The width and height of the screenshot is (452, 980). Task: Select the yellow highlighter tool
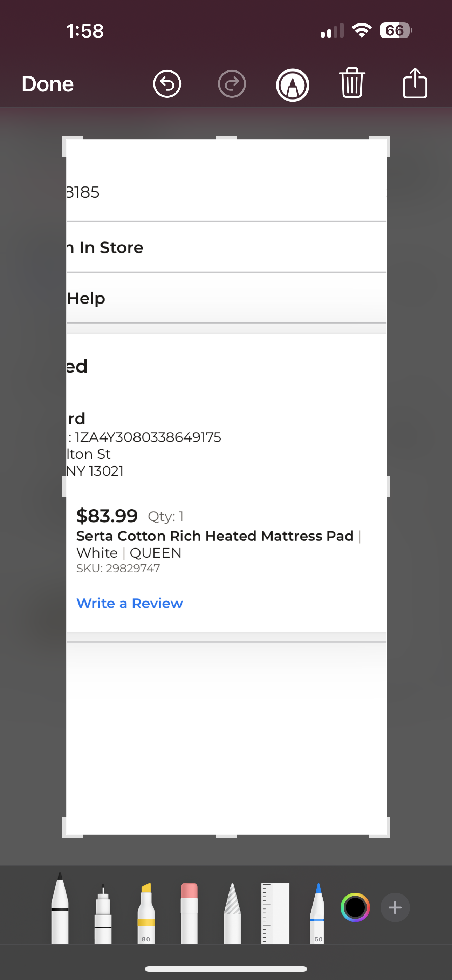coord(146,913)
